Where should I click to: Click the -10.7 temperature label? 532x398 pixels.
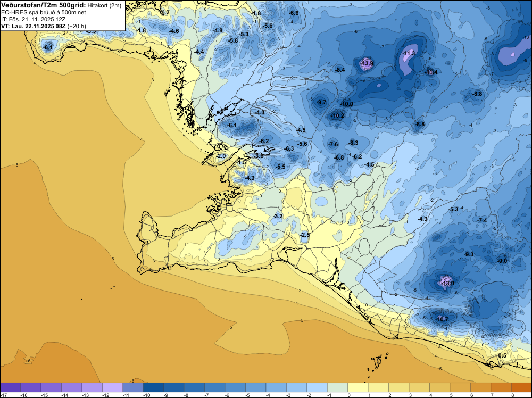tap(442, 319)
